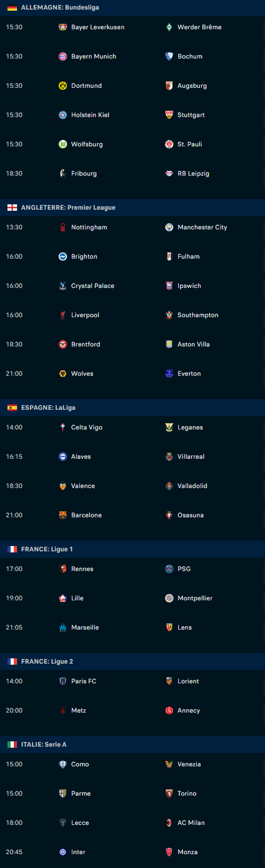Screen dimensions: 265x868
Task: Open the ALLEMAGNE: Bundesliga league header
Action: click(x=132, y=8)
